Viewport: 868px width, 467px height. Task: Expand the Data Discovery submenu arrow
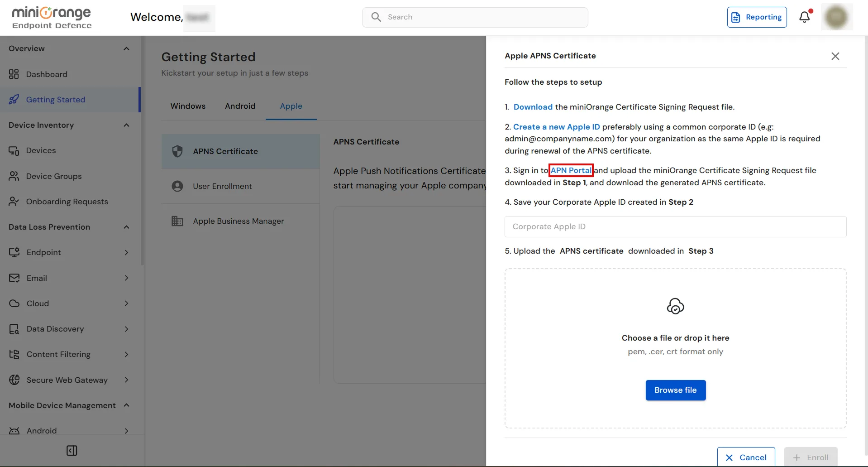coord(127,329)
